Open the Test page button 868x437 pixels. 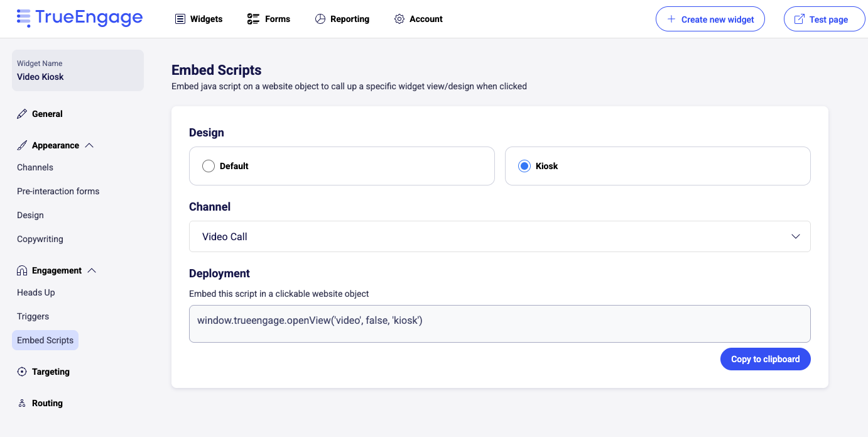[x=824, y=19]
